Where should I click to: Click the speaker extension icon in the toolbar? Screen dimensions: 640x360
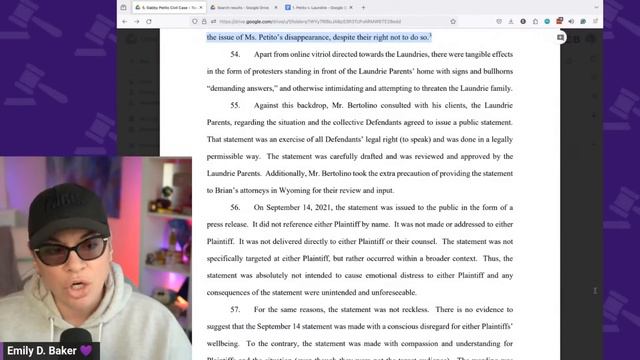tap(571, 21)
